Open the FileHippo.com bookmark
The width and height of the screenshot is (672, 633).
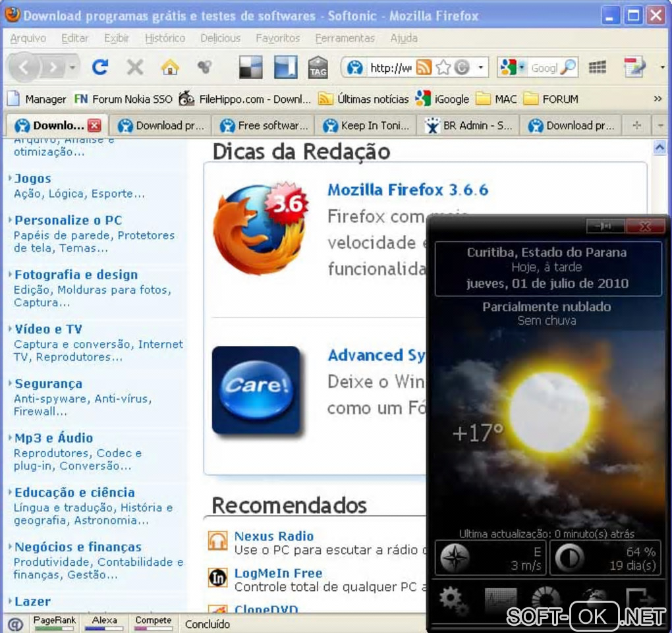tap(244, 99)
